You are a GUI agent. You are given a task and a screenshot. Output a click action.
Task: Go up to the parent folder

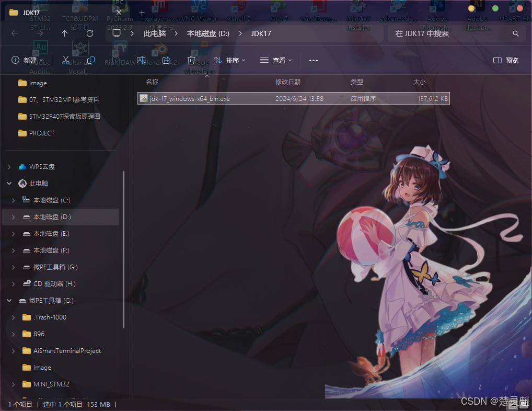click(x=64, y=33)
